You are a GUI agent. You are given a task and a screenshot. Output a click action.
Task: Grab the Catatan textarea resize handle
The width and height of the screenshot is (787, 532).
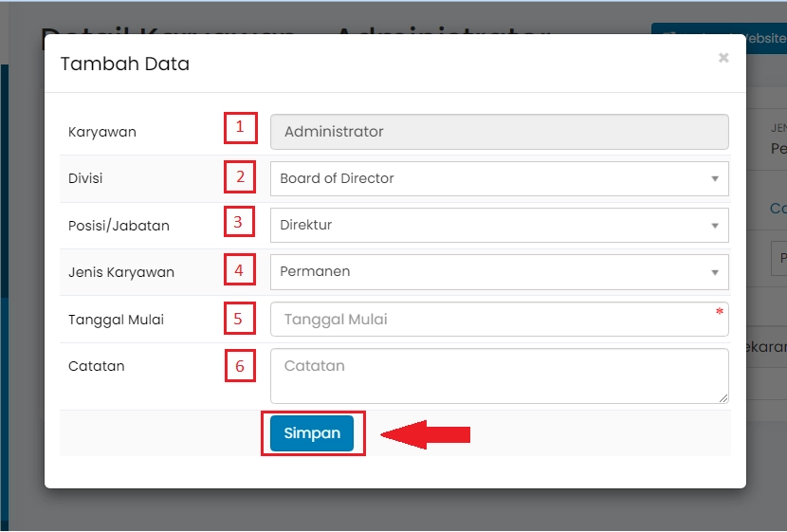point(723,398)
